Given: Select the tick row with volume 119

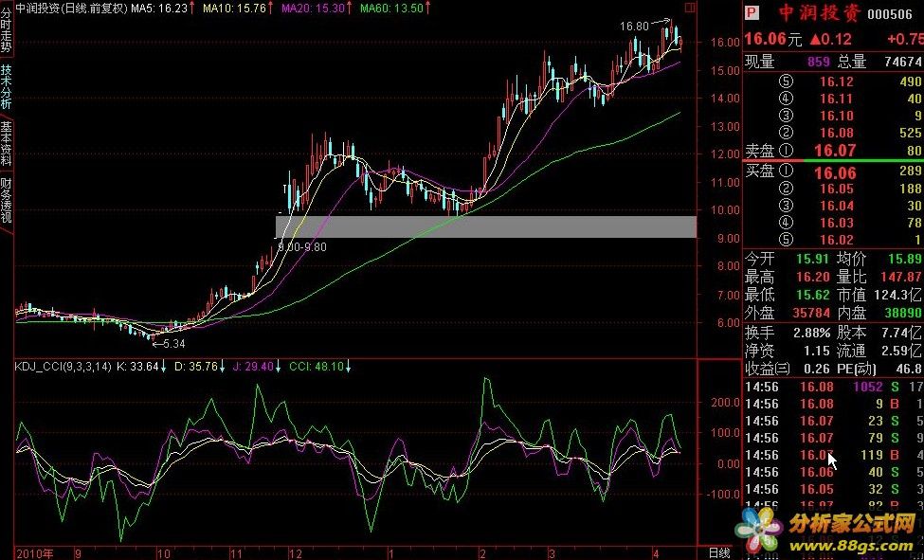Looking at the screenshot, I should tap(834, 455).
